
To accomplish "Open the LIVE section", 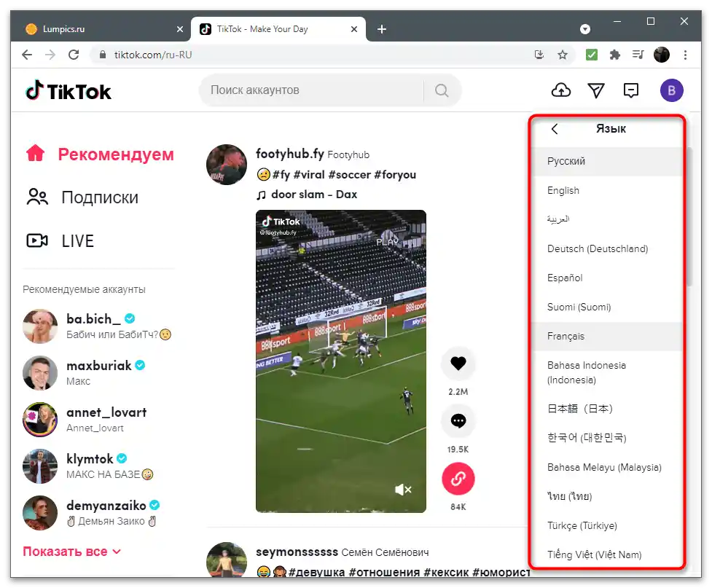I will pos(60,240).
